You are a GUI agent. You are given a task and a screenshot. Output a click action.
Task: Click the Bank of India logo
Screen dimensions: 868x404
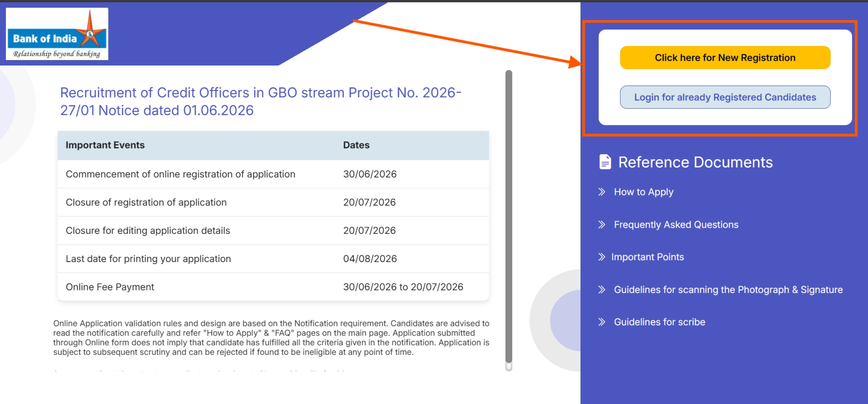[x=57, y=34]
